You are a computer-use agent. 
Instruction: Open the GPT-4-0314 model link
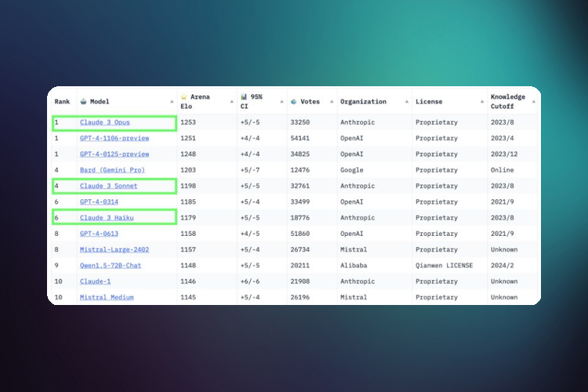[x=99, y=201]
